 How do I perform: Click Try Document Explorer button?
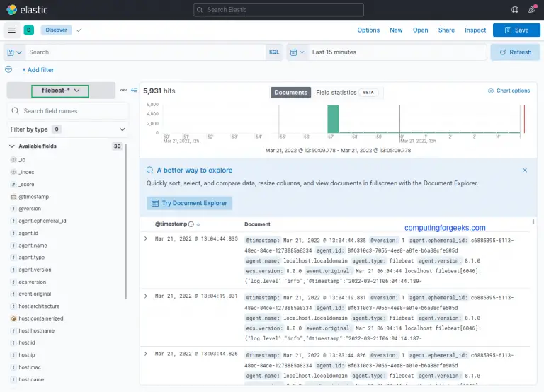pyautogui.click(x=190, y=203)
